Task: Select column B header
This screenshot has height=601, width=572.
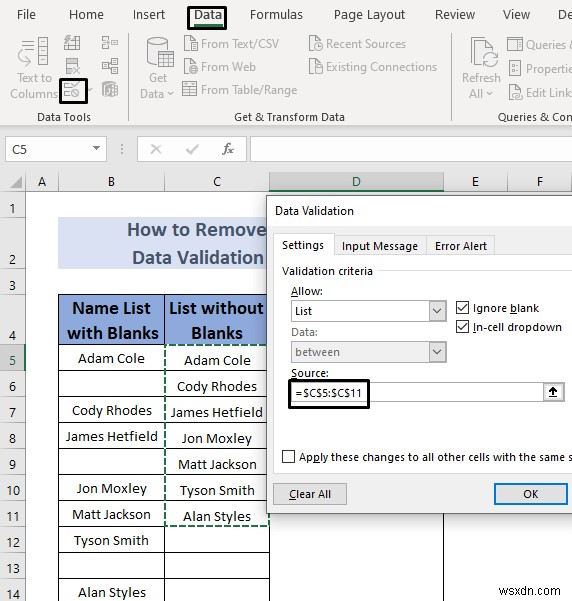Action: click(111, 182)
